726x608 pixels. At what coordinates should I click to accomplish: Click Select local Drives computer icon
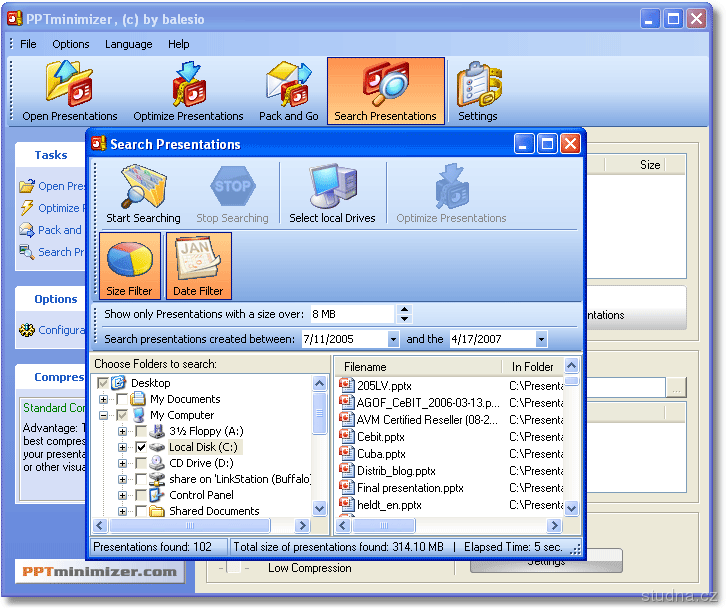coord(332,186)
